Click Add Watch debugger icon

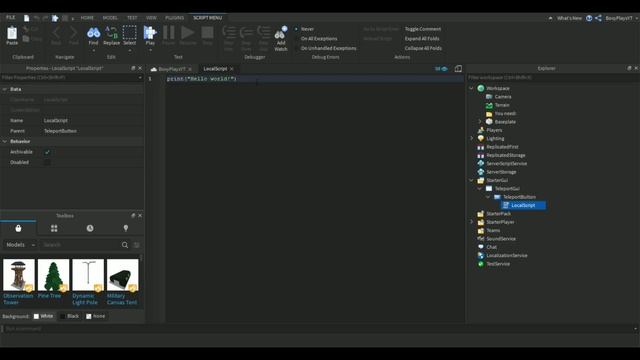[x=280, y=33]
